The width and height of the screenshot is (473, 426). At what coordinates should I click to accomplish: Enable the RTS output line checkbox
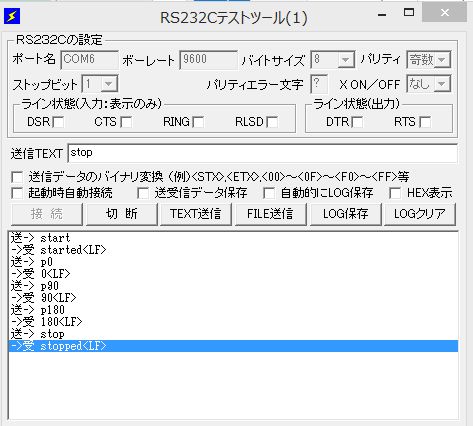coord(425,122)
